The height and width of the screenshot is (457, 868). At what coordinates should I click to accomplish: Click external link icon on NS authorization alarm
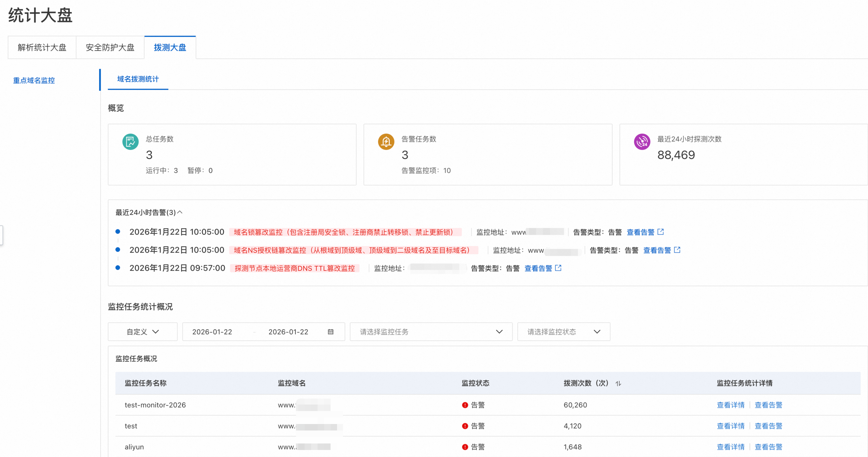pos(677,250)
